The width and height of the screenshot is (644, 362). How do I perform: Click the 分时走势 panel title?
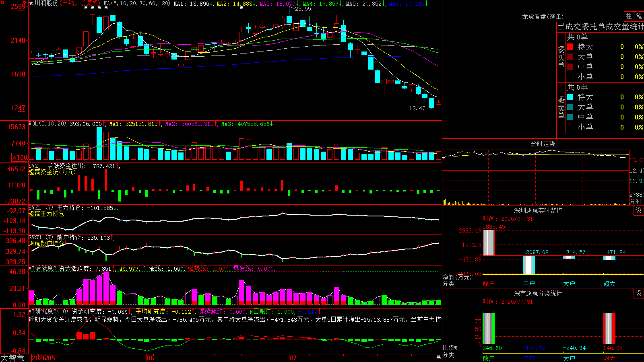point(543,144)
